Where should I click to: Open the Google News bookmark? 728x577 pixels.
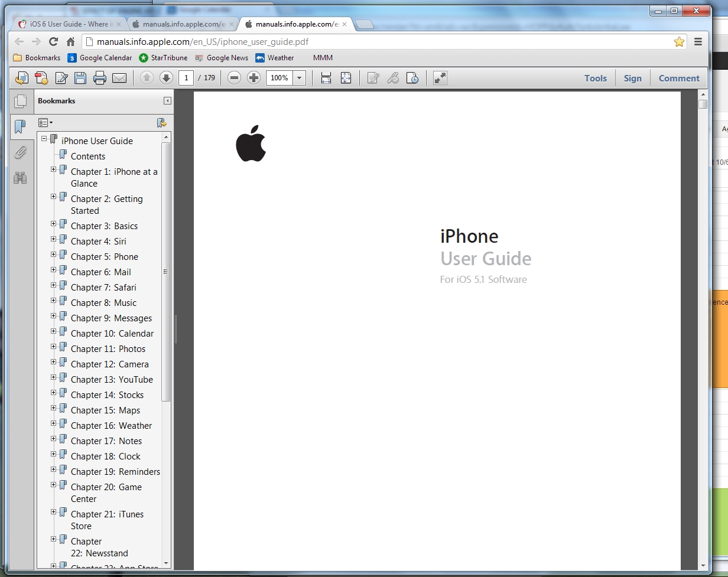coord(222,58)
